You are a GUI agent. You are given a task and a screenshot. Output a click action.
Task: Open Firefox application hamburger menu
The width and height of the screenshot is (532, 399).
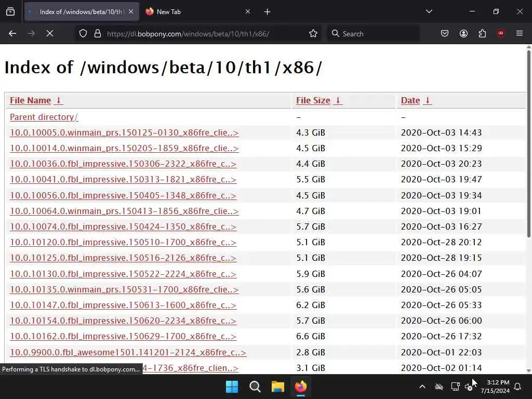(x=520, y=33)
